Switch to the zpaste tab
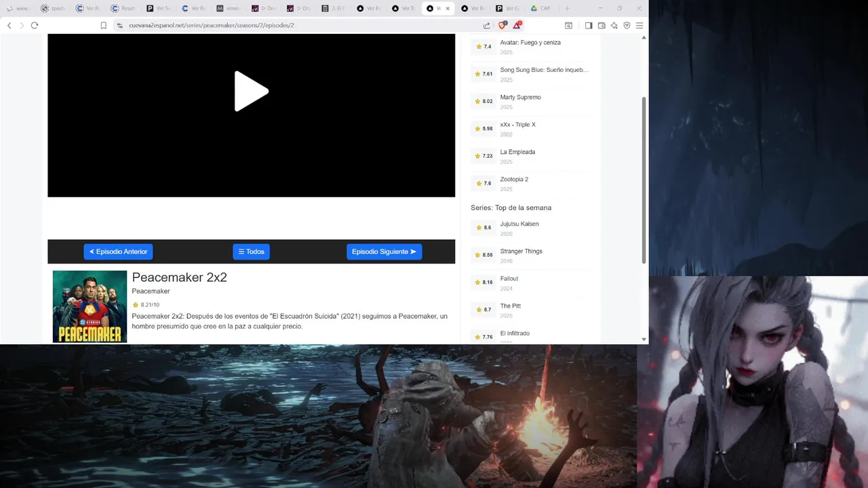The width and height of the screenshot is (868, 488). 53,8
